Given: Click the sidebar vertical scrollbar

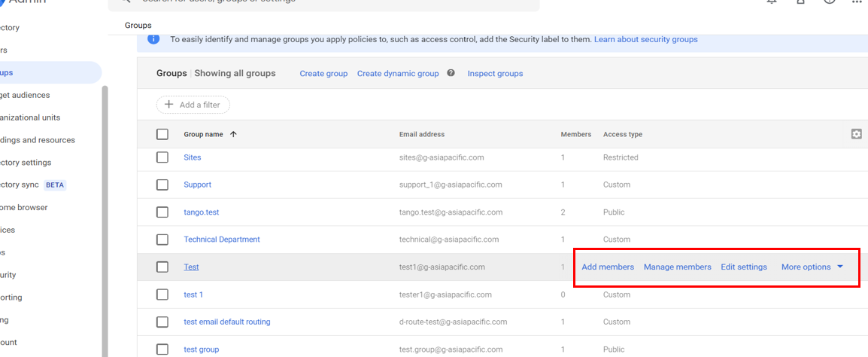Looking at the screenshot, I should [105, 221].
